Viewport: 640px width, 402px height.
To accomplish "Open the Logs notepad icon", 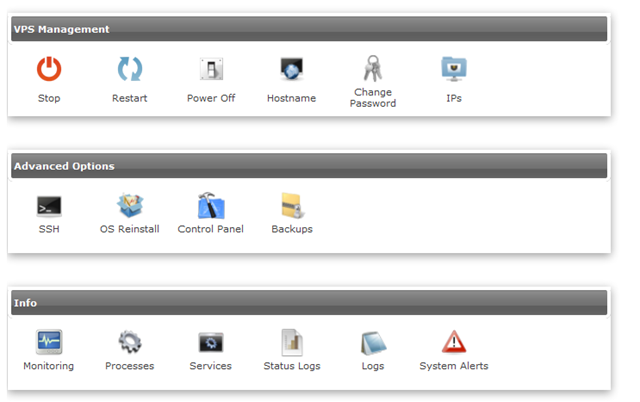I will (x=373, y=343).
